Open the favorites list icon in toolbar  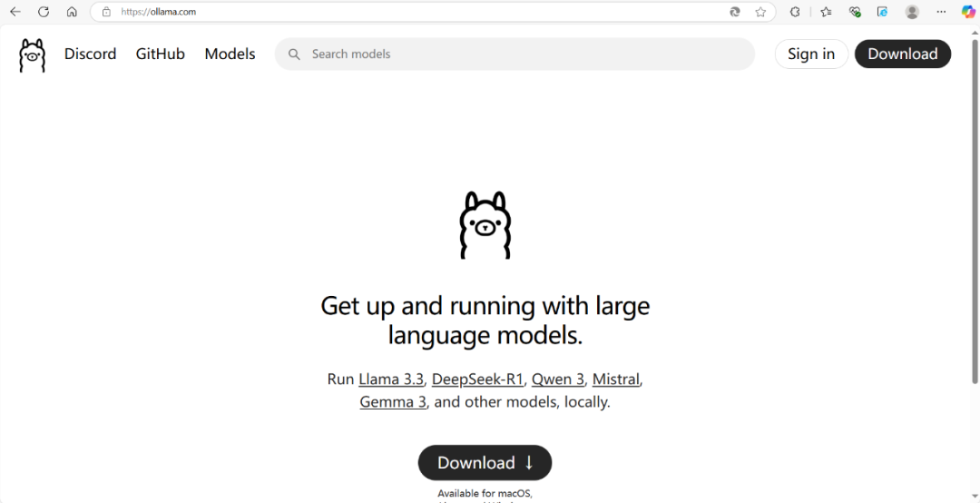click(x=827, y=11)
